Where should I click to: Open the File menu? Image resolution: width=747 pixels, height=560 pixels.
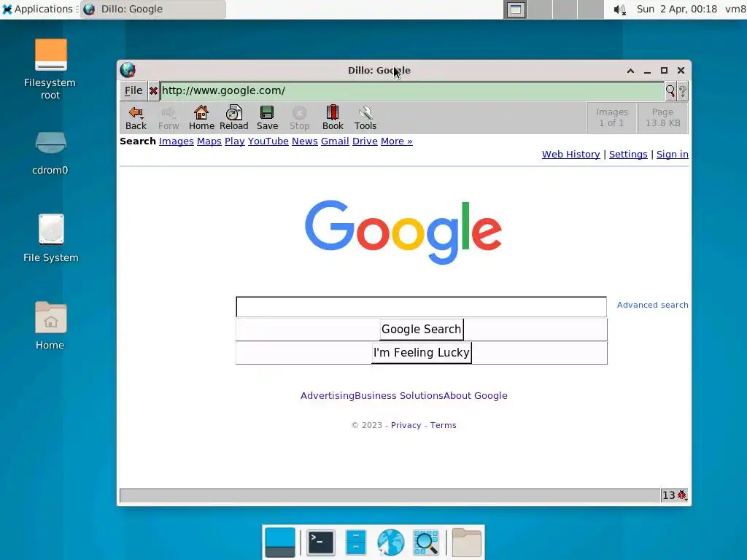(x=133, y=90)
